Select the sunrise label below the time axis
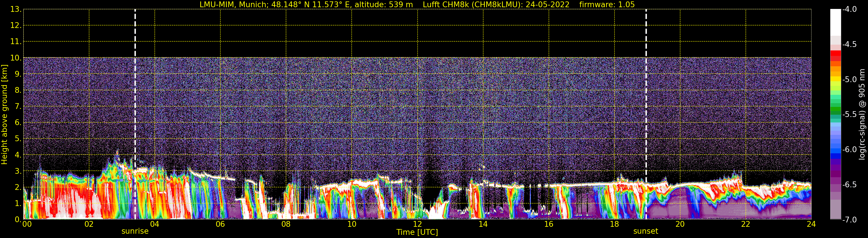This screenshot has width=868, height=238. tap(135, 231)
